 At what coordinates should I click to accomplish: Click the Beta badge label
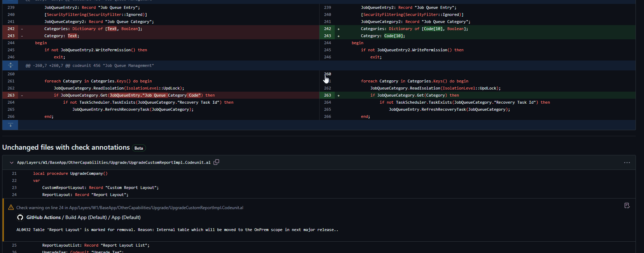pos(139,148)
